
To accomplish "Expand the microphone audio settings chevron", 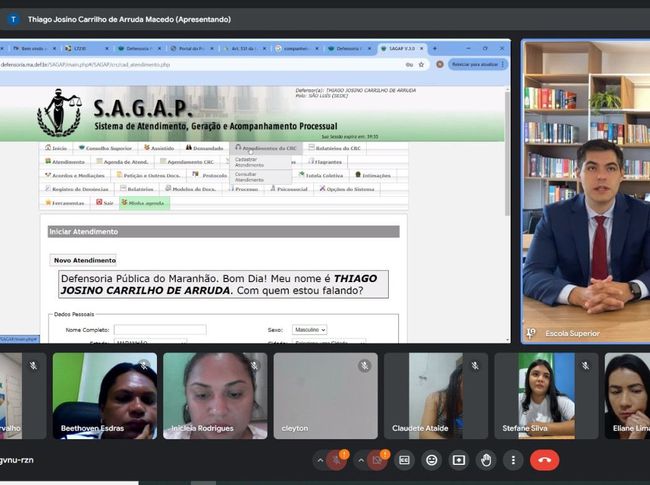I will (x=320, y=460).
